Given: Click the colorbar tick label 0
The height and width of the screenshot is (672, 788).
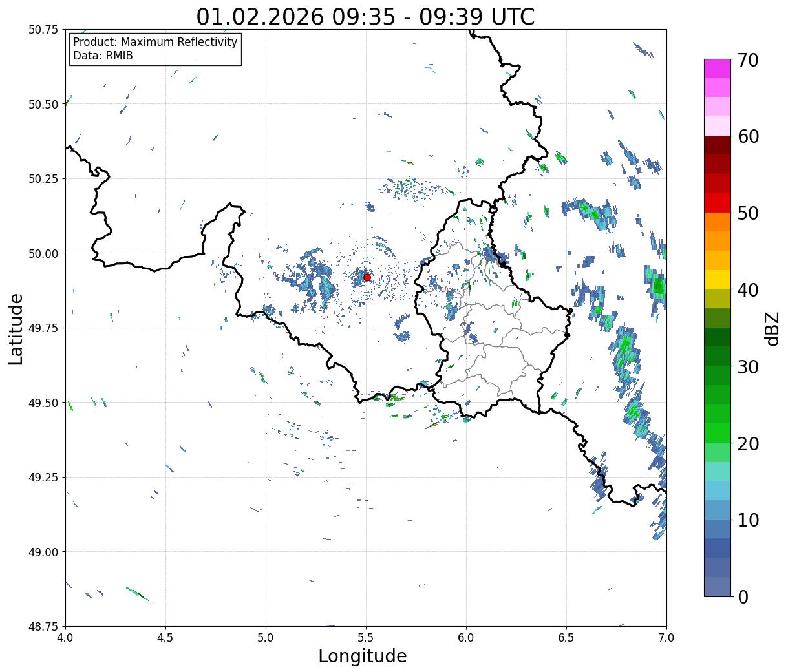Looking at the screenshot, I should coord(742,597).
